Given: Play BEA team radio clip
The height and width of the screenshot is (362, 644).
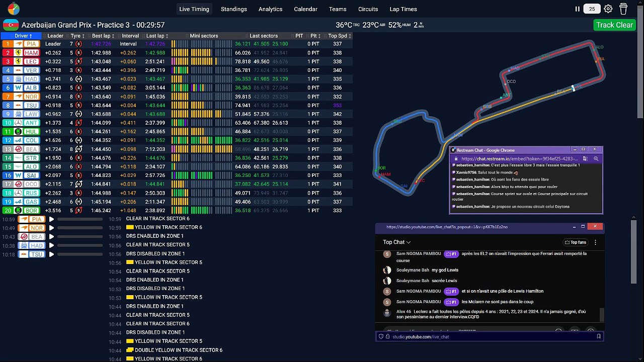Looking at the screenshot, I should tap(51, 237).
